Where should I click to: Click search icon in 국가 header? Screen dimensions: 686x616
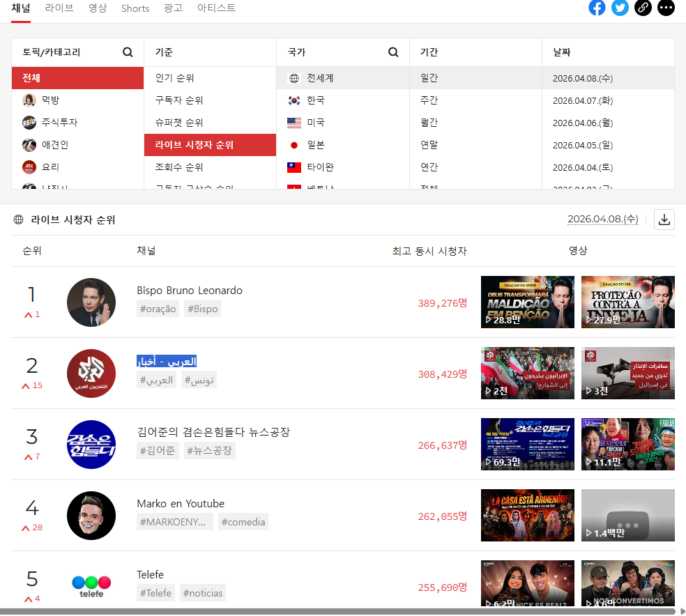point(393,52)
